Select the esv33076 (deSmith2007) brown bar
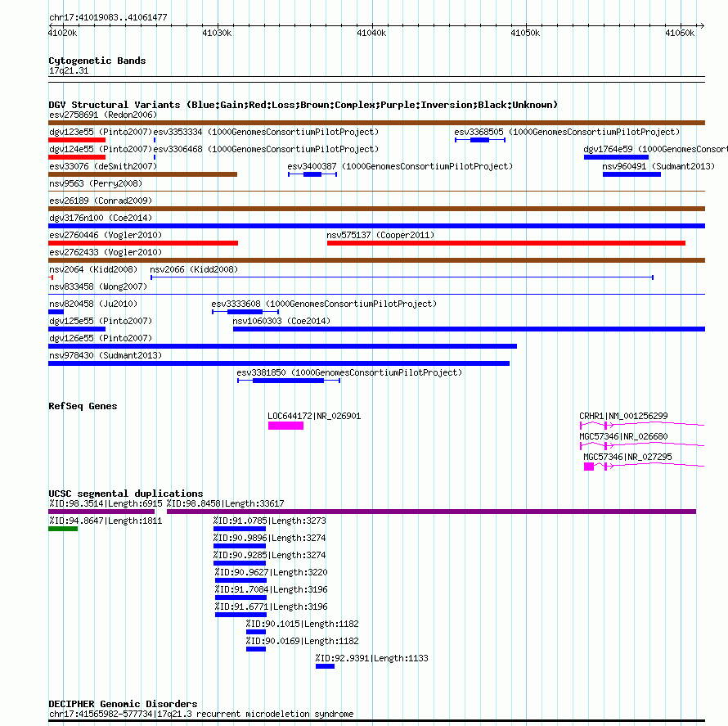728x726 pixels. point(142,174)
